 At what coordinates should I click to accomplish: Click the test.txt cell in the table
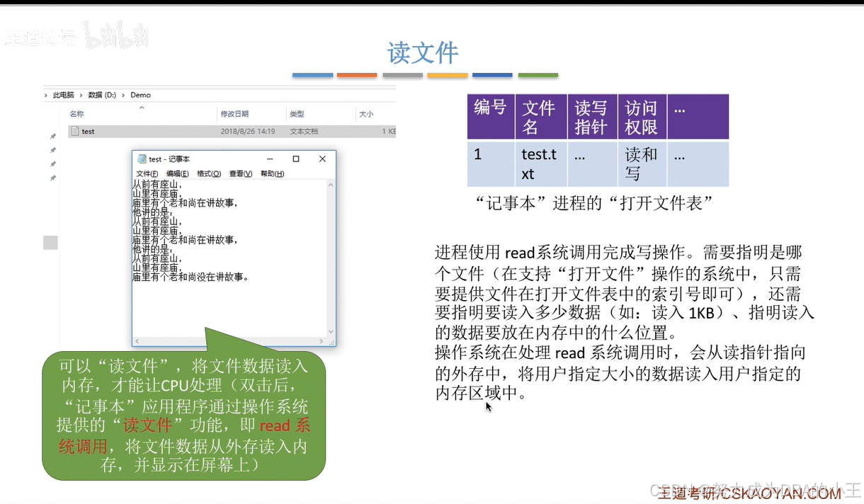541,164
